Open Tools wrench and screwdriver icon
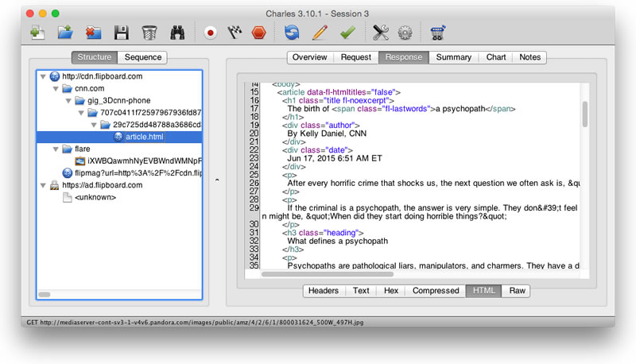This screenshot has height=364, width=636. pyautogui.click(x=381, y=33)
